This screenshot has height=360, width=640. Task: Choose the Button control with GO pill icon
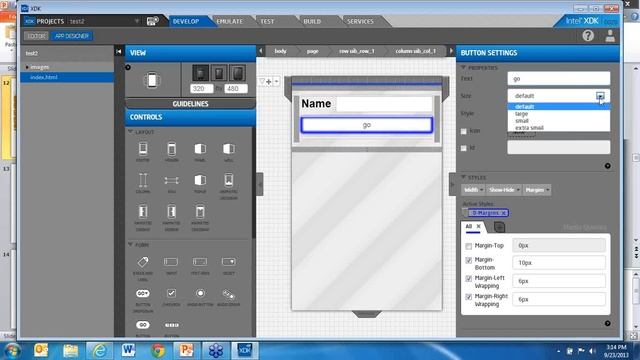coord(143,327)
